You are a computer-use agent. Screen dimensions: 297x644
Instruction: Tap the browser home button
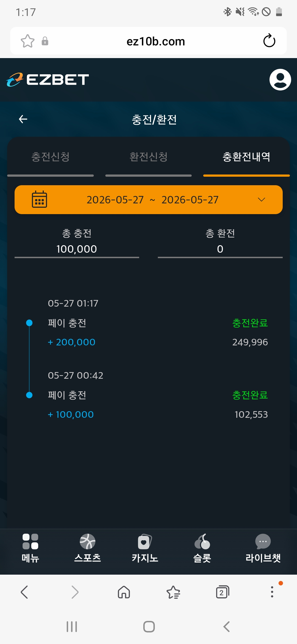pos(124,592)
